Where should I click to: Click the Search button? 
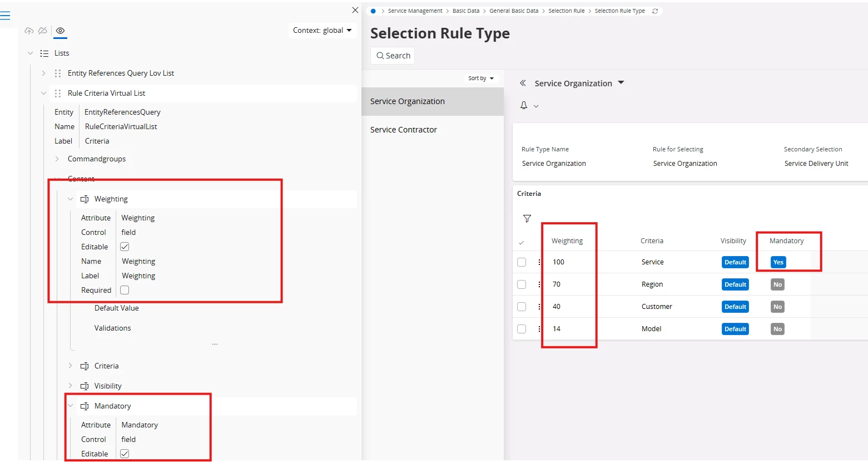393,56
